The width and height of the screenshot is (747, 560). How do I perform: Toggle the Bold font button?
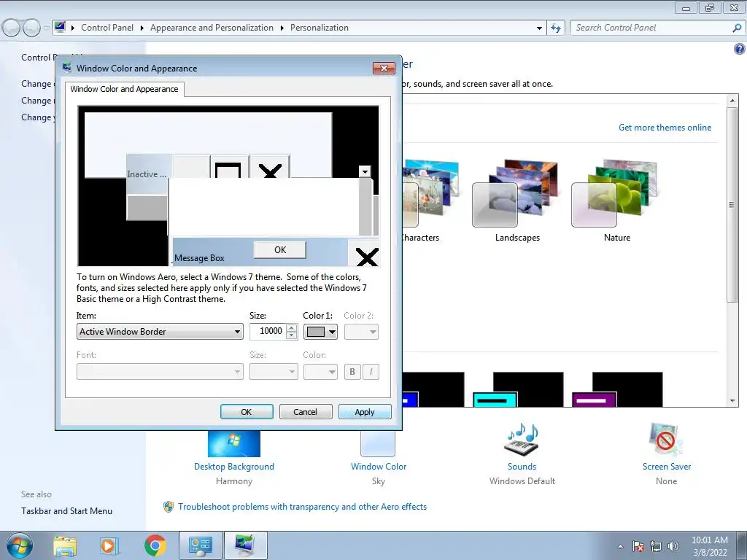[x=352, y=371]
